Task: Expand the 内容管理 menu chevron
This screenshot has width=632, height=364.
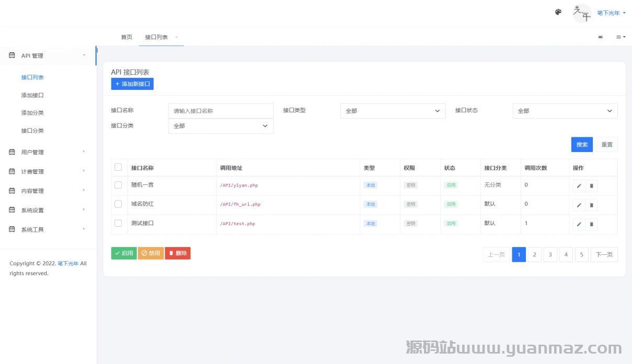Action: [84, 190]
